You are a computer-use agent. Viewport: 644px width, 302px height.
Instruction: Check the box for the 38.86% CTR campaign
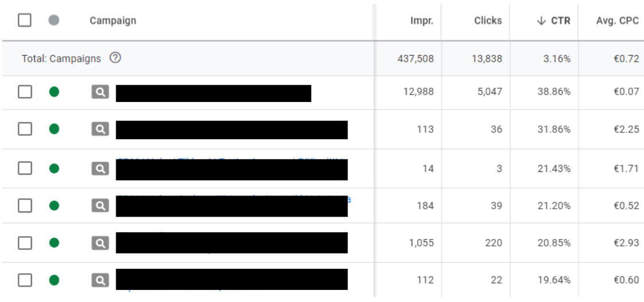click(25, 92)
